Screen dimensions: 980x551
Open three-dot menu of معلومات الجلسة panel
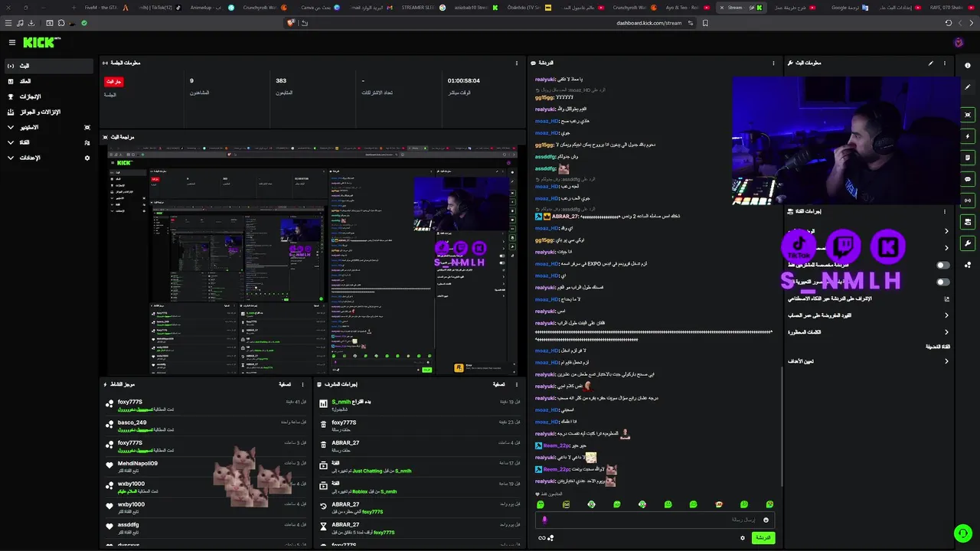pos(518,63)
